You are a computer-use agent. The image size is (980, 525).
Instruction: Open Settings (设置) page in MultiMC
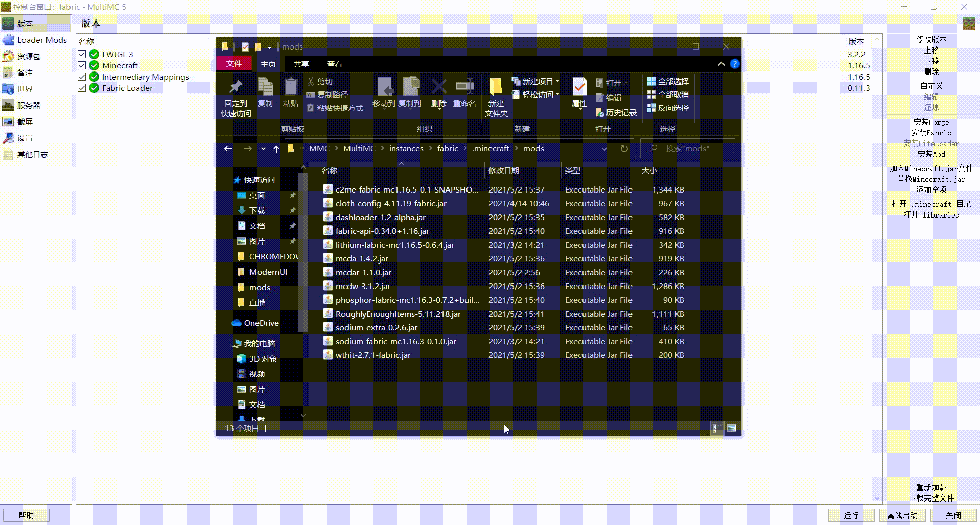coord(35,138)
